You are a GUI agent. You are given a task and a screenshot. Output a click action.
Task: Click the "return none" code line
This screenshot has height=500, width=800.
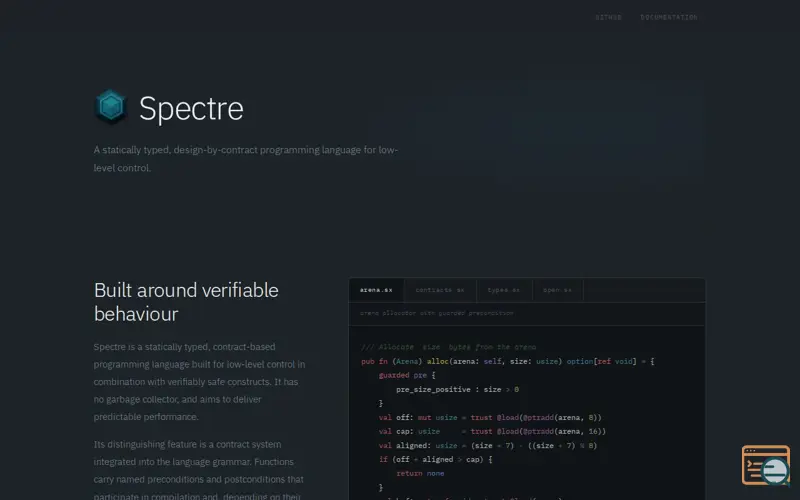420,473
